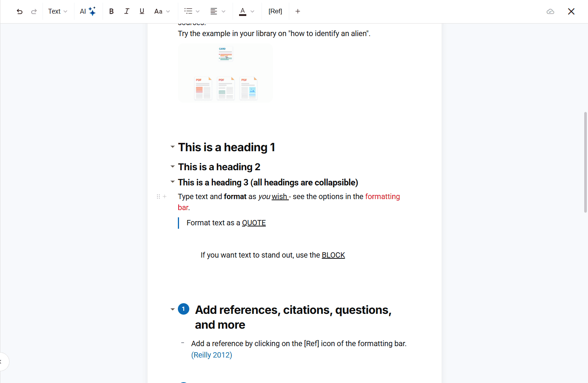Insert a reference with [Ref] button
The height and width of the screenshot is (383, 588).
point(275,11)
